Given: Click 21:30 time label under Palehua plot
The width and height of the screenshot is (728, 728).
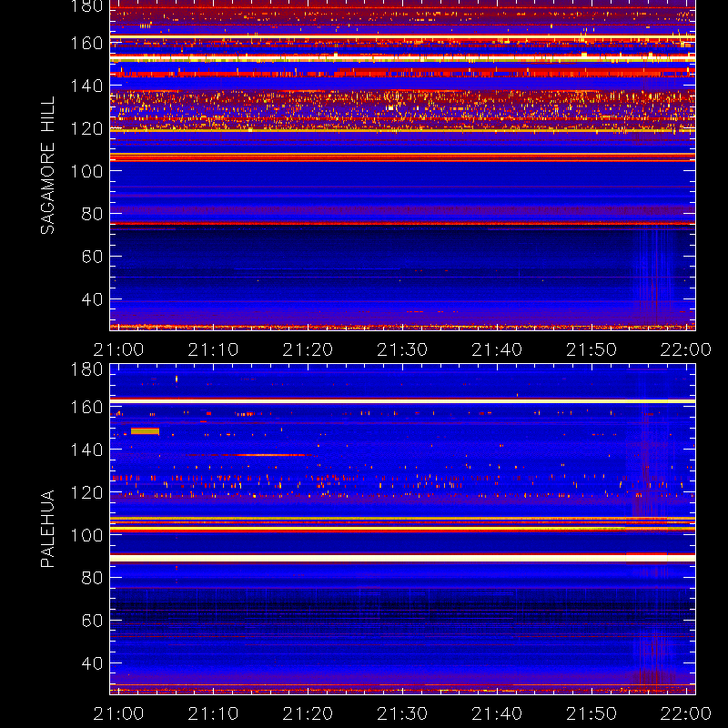Looking at the screenshot, I should click(402, 713).
